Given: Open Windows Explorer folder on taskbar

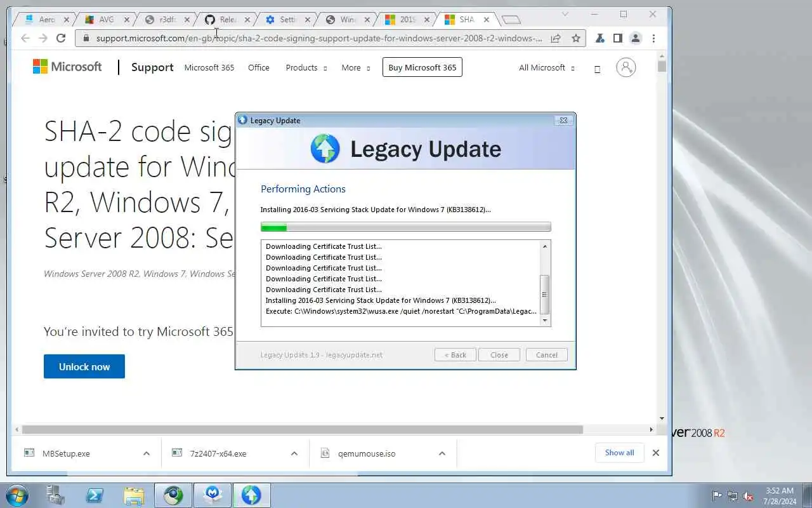Looking at the screenshot, I should point(134,495).
